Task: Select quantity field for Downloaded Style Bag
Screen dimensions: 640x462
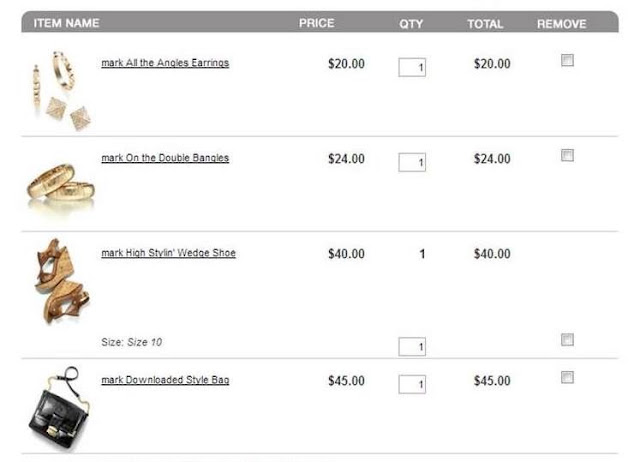Action: (x=412, y=384)
